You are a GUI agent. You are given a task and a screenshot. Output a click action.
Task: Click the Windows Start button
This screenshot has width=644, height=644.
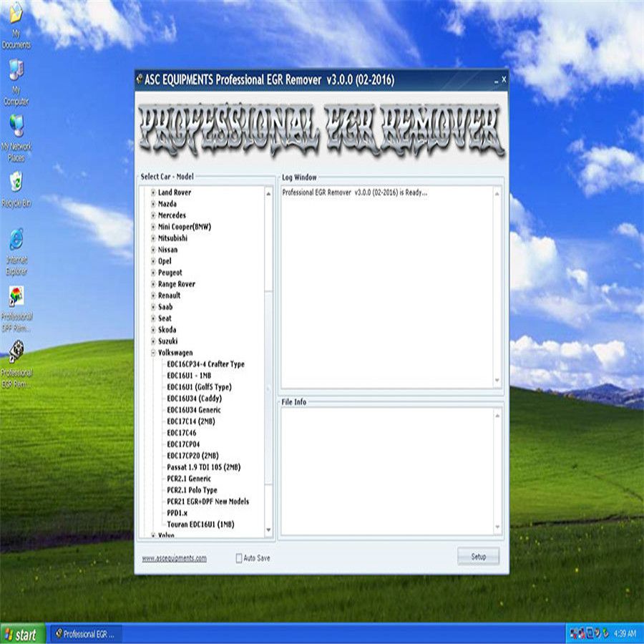click(21, 634)
